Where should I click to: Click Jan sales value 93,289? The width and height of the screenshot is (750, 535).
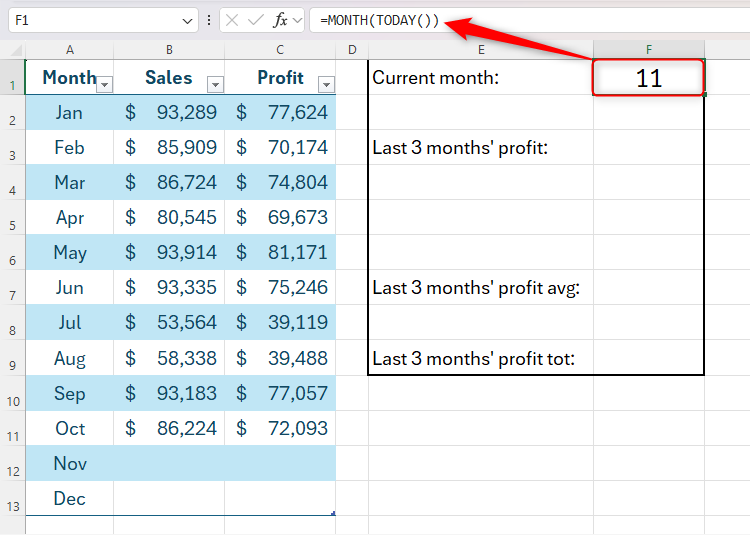click(x=169, y=112)
